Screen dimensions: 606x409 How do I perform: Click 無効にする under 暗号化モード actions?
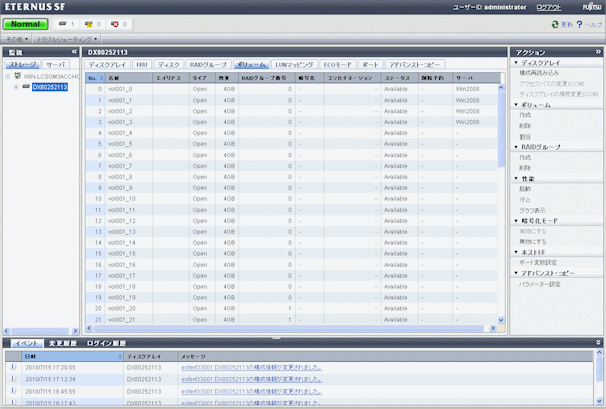click(x=533, y=242)
